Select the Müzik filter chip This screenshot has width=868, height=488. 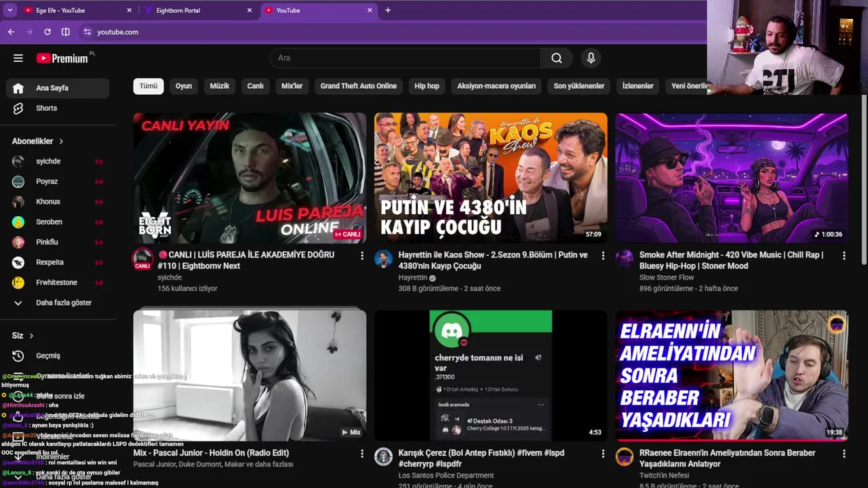click(220, 86)
